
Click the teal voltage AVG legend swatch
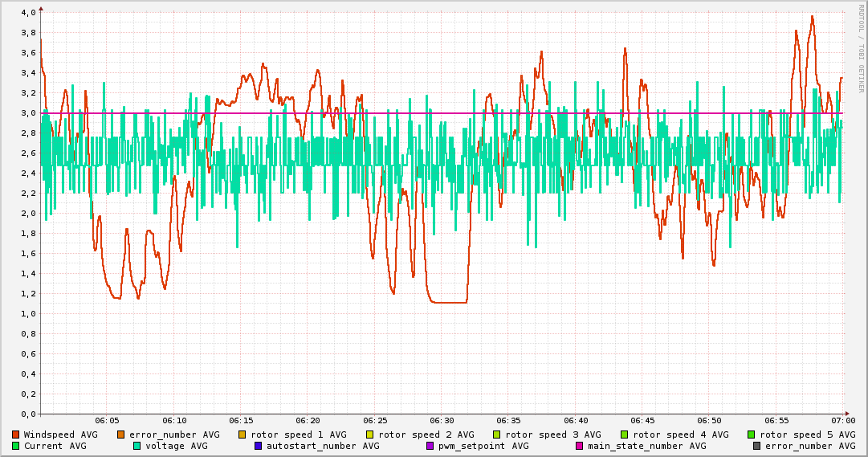137,446
